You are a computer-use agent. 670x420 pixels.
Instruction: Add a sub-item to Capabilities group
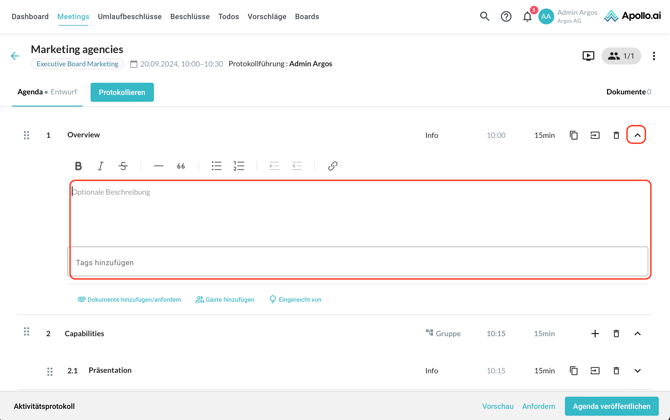pyautogui.click(x=594, y=334)
